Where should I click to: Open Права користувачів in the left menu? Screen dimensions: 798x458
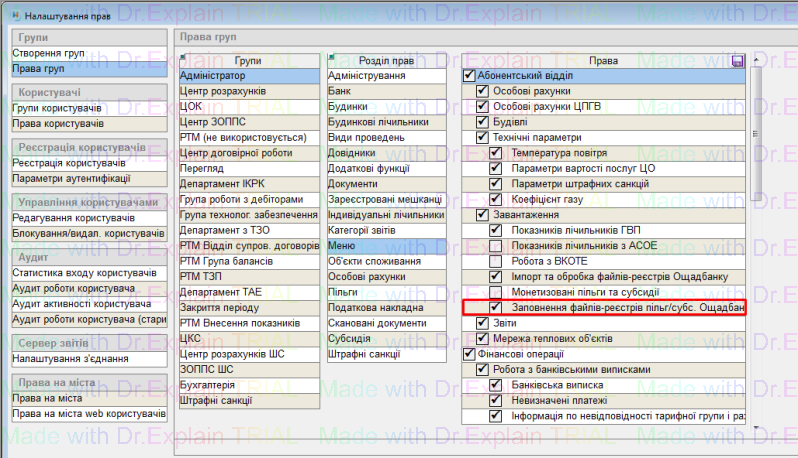(x=58, y=123)
